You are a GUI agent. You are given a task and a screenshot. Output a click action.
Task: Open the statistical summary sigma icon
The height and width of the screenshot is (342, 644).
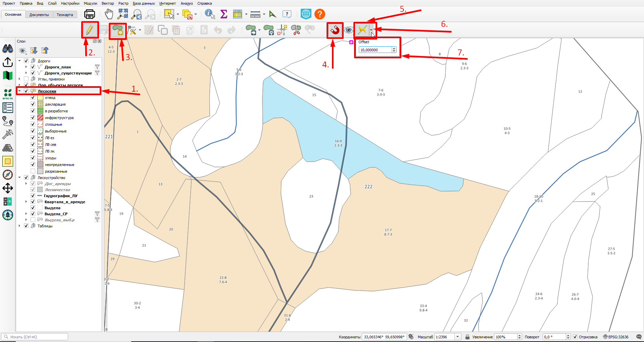(x=224, y=14)
